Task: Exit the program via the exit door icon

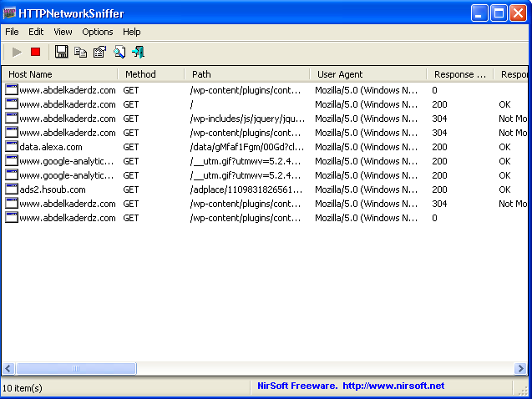Action: pyautogui.click(x=139, y=52)
